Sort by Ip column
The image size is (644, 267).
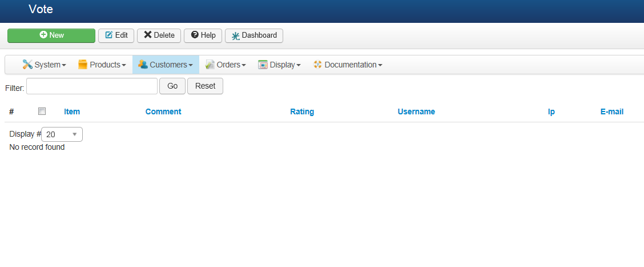[551, 111]
